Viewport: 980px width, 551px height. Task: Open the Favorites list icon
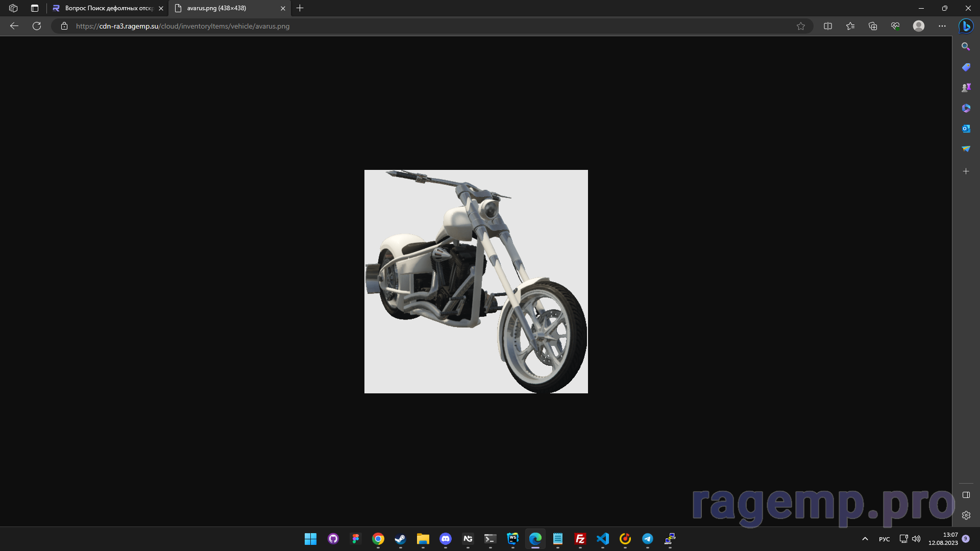(x=850, y=26)
